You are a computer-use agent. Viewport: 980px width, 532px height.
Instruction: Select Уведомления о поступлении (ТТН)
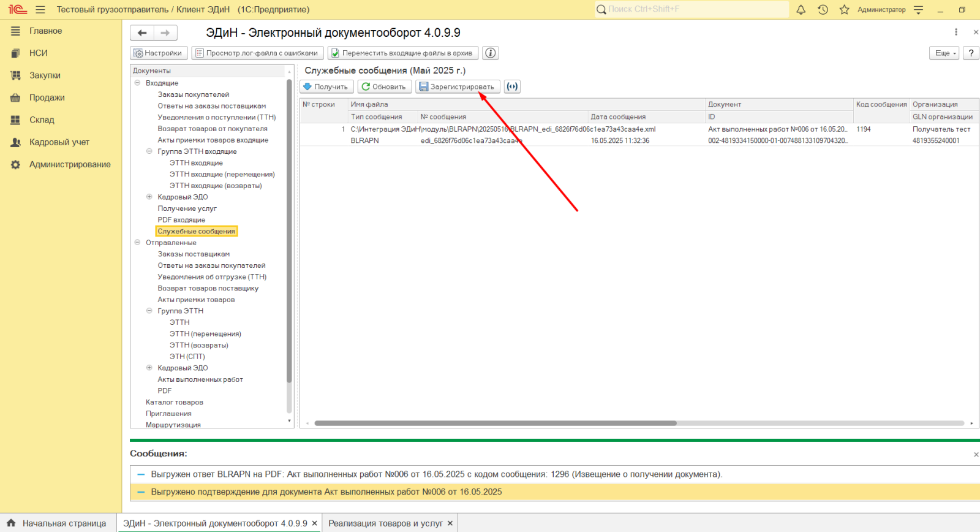pos(217,117)
